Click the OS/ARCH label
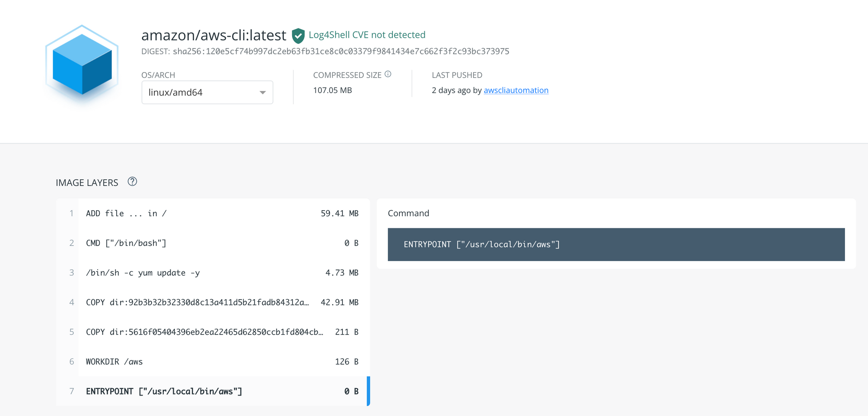This screenshot has width=868, height=416. coord(158,75)
